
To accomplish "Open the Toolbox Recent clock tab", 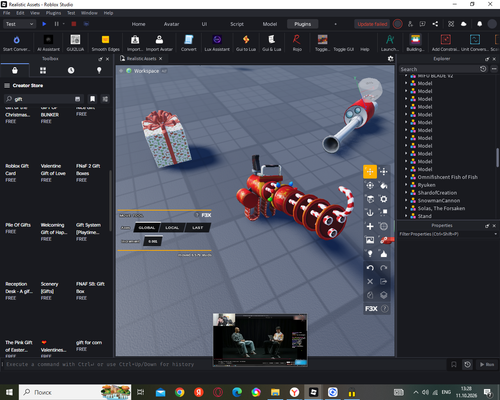I will tap(71, 70).
